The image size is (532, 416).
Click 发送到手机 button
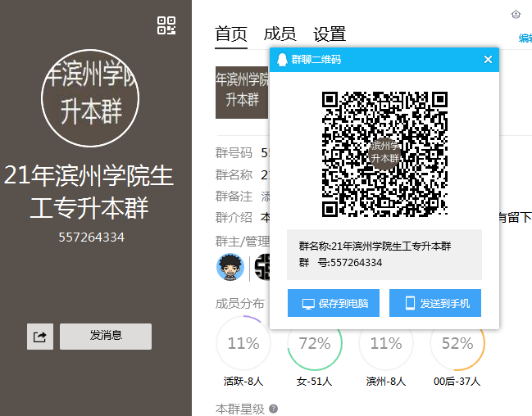click(x=435, y=303)
